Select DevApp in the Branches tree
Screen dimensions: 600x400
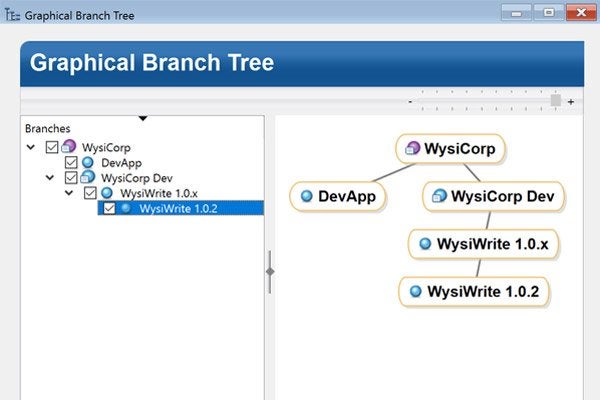[x=121, y=163]
